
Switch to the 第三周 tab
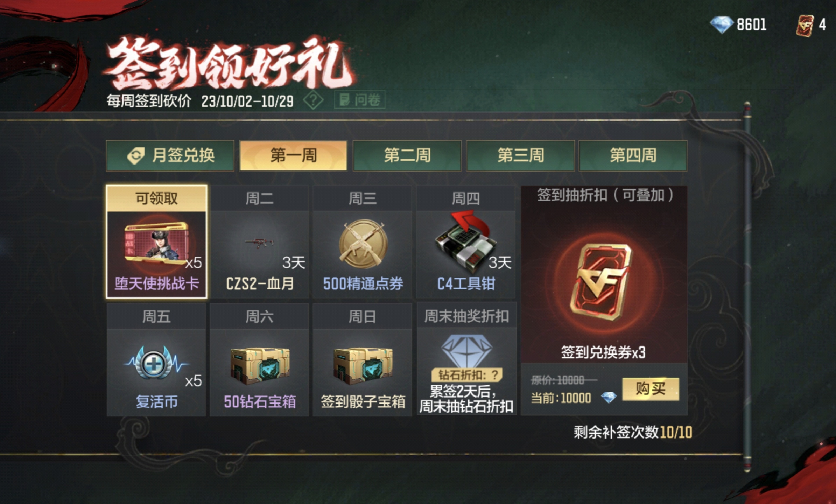520,155
